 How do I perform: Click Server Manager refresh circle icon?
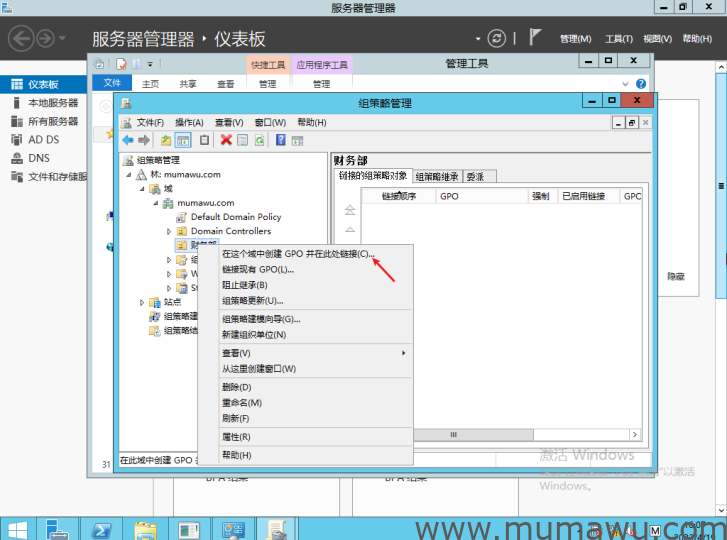pos(497,38)
